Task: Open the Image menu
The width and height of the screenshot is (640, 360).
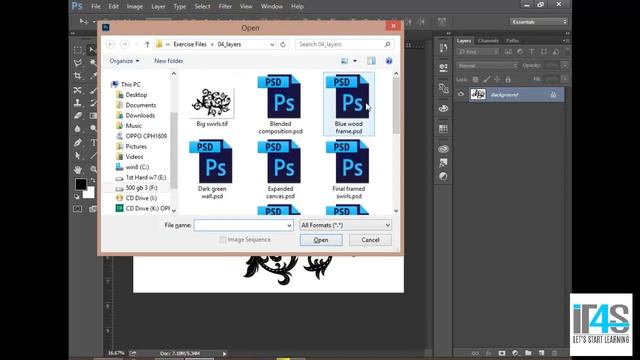Action: pyautogui.click(x=134, y=7)
